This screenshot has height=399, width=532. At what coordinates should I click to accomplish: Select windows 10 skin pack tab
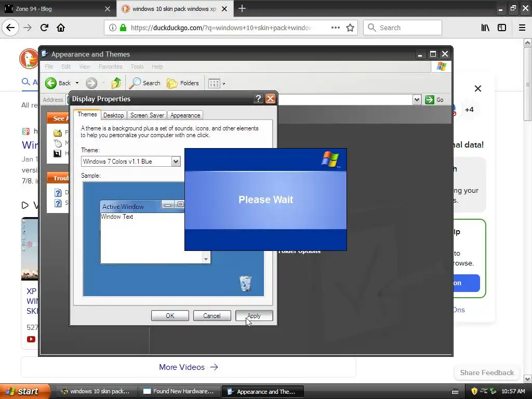174,9
